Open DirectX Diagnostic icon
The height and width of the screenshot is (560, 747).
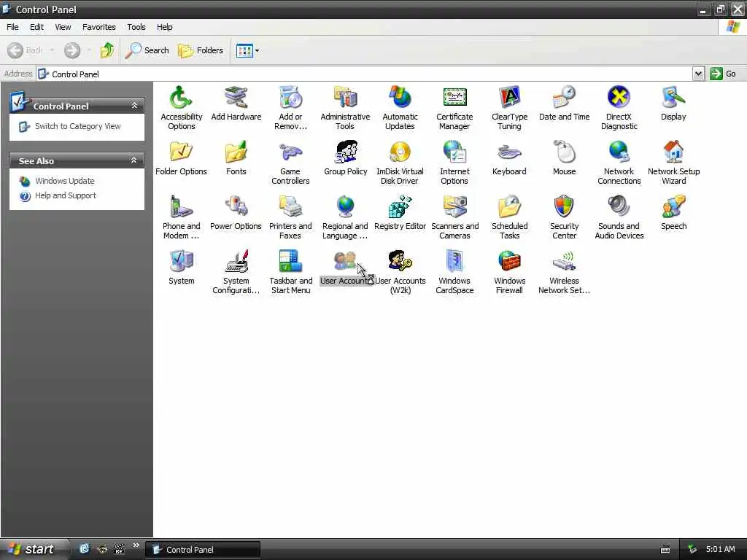619,98
